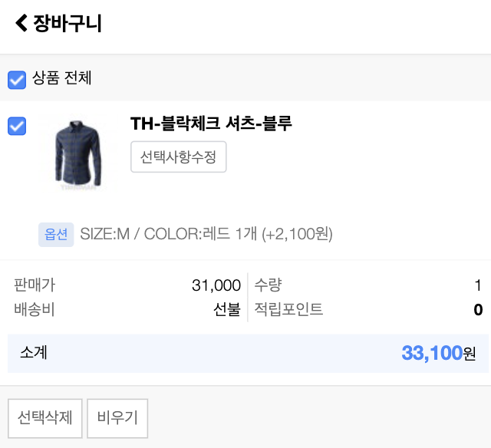Click the 상품 전체 label text
Screen dimensions: 491x448
(x=61, y=78)
